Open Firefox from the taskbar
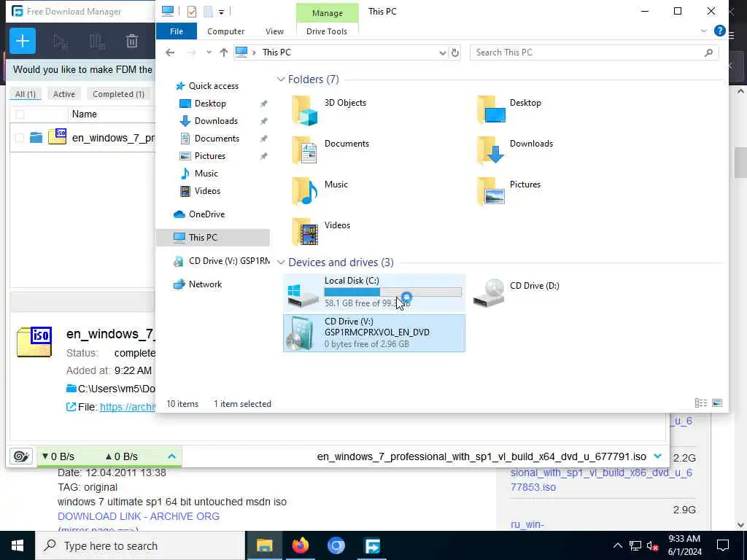This screenshot has width=747, height=560. 300,545
